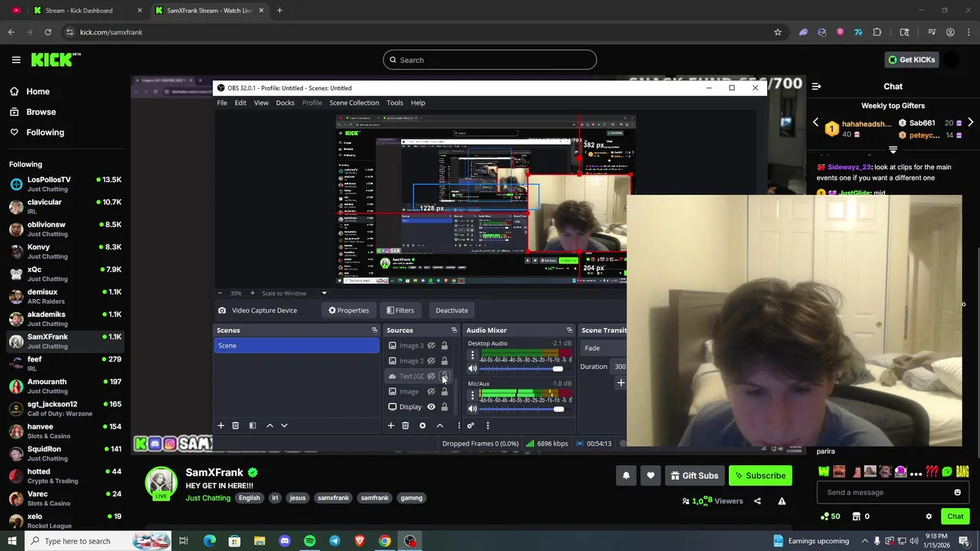This screenshot has width=980, height=551.
Task: Open scene filters icon in the Scenes toolbar
Action: pyautogui.click(x=252, y=425)
